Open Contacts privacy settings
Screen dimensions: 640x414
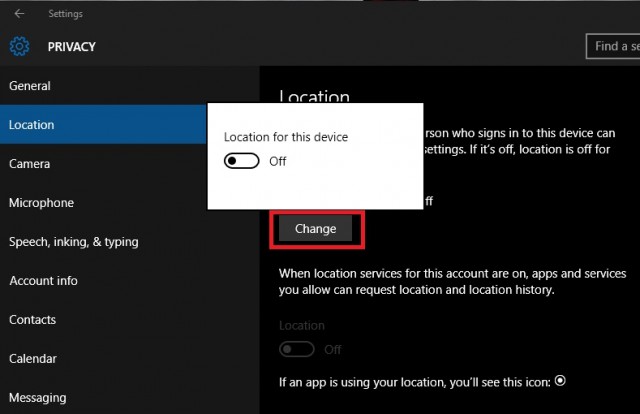pyautogui.click(x=33, y=320)
